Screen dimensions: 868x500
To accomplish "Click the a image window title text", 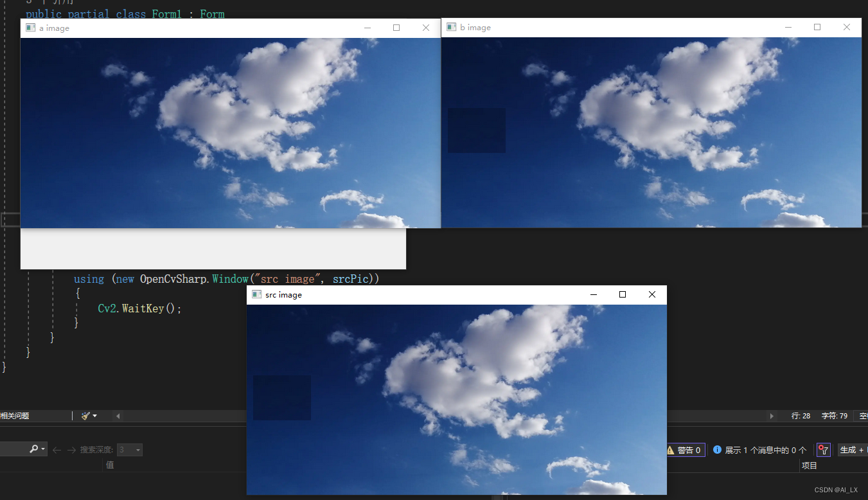I will (x=54, y=28).
